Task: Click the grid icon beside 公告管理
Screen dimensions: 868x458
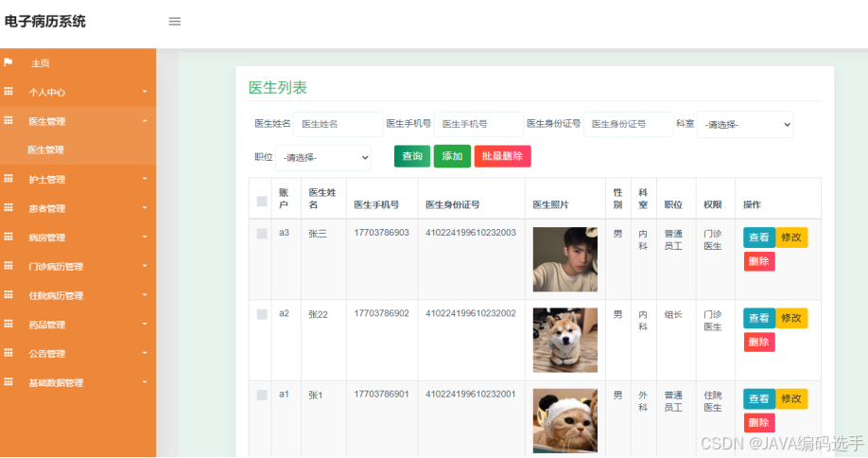Action: coord(9,353)
